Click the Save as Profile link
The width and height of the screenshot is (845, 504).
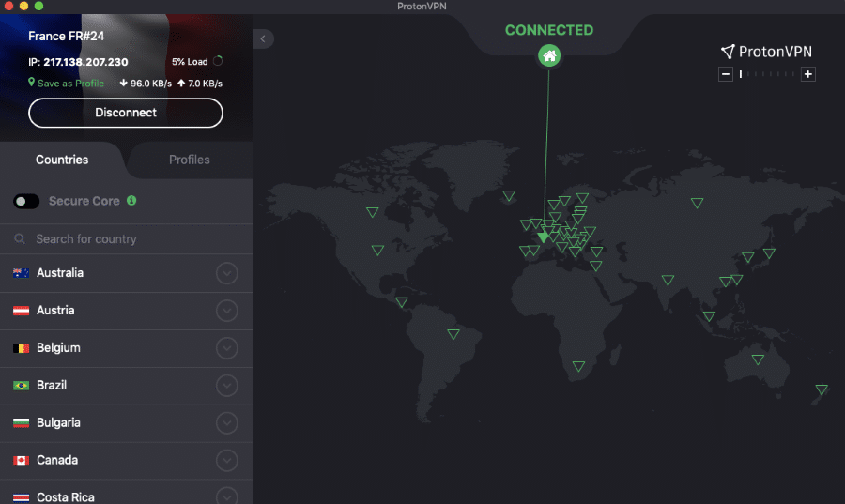tap(67, 83)
